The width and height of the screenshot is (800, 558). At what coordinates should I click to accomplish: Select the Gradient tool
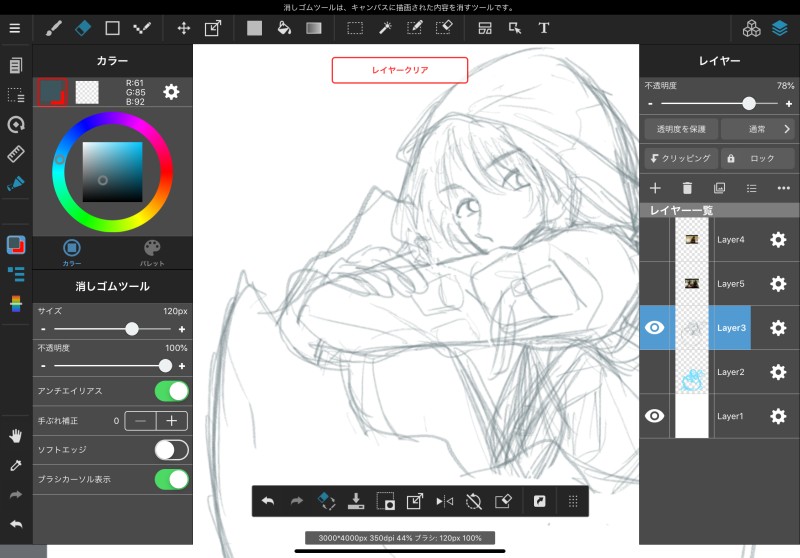tap(314, 28)
